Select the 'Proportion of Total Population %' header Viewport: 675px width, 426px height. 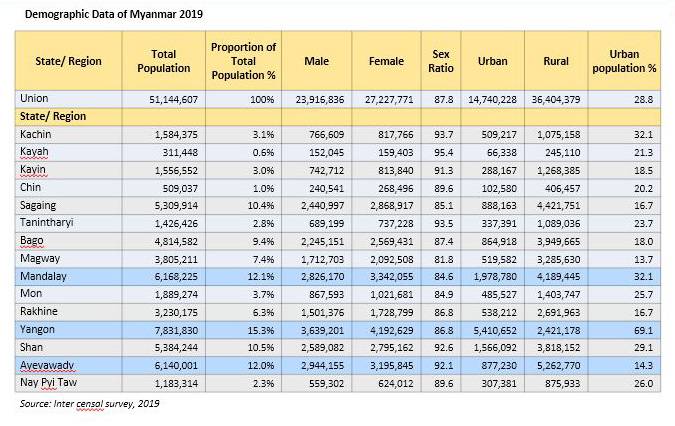[x=243, y=61]
